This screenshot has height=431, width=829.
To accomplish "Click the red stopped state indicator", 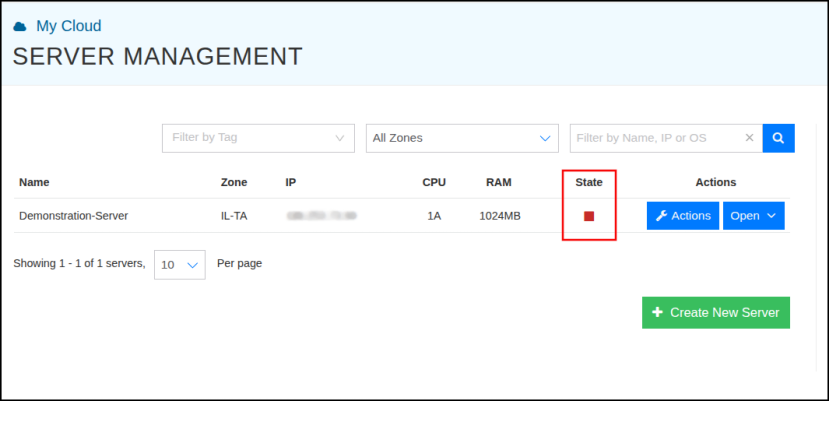I will (x=589, y=216).
